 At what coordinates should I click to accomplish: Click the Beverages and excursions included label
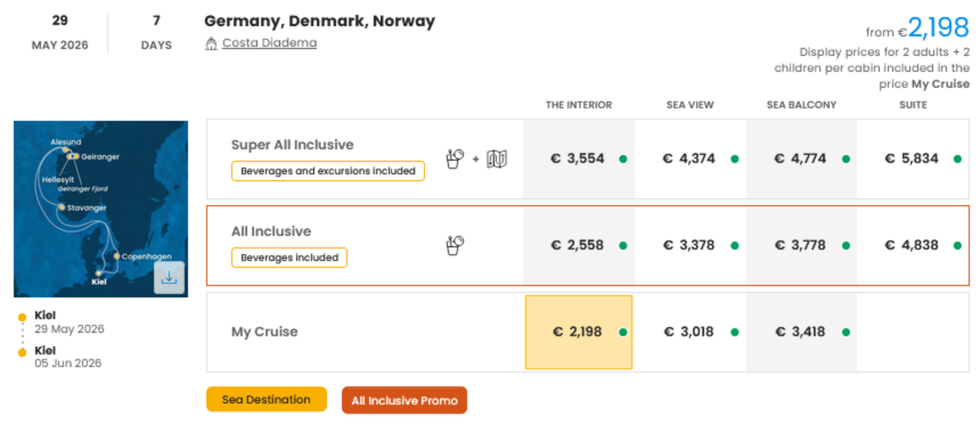coord(328,171)
